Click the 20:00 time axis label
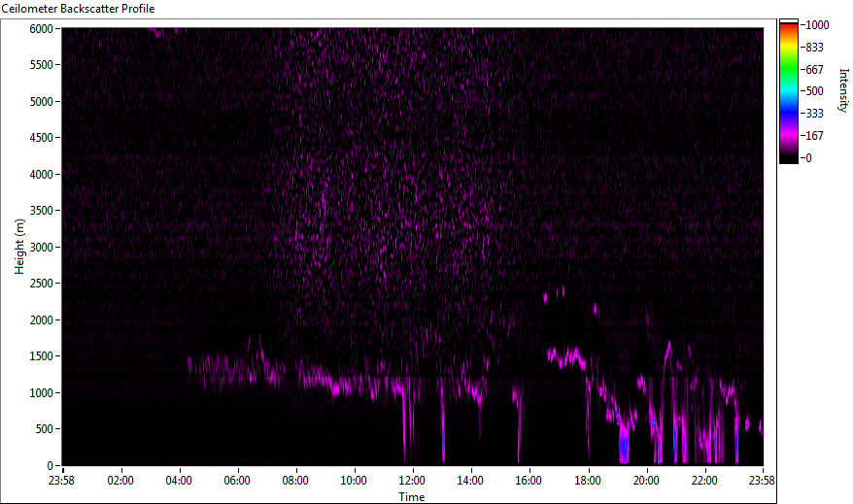The width and height of the screenshot is (853, 504). coord(646,480)
